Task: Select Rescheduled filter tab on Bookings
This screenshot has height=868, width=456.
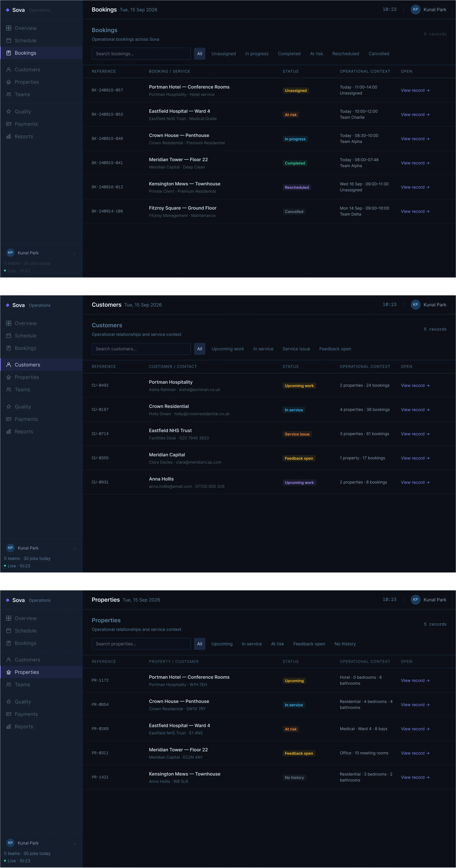Action: pyautogui.click(x=345, y=54)
